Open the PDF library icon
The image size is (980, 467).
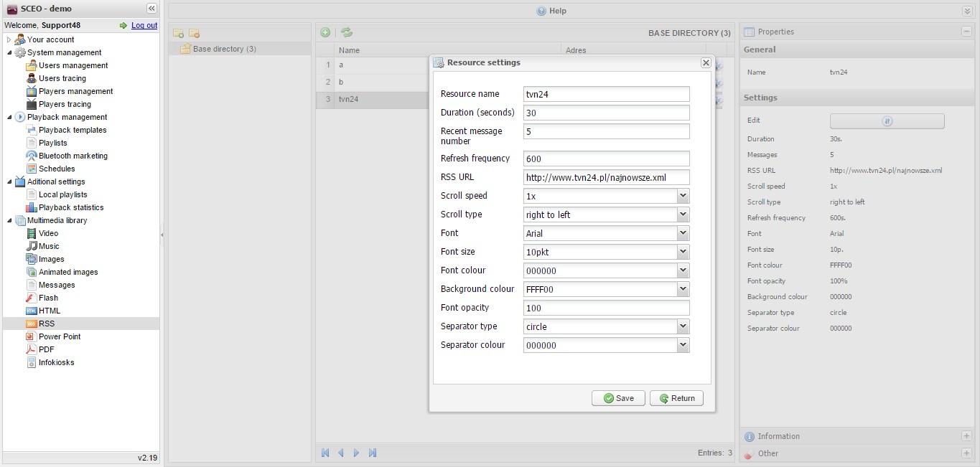32,349
